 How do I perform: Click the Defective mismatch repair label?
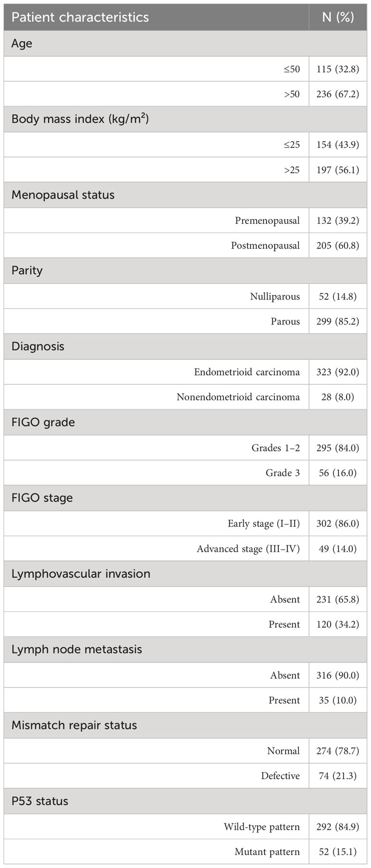tap(280, 776)
